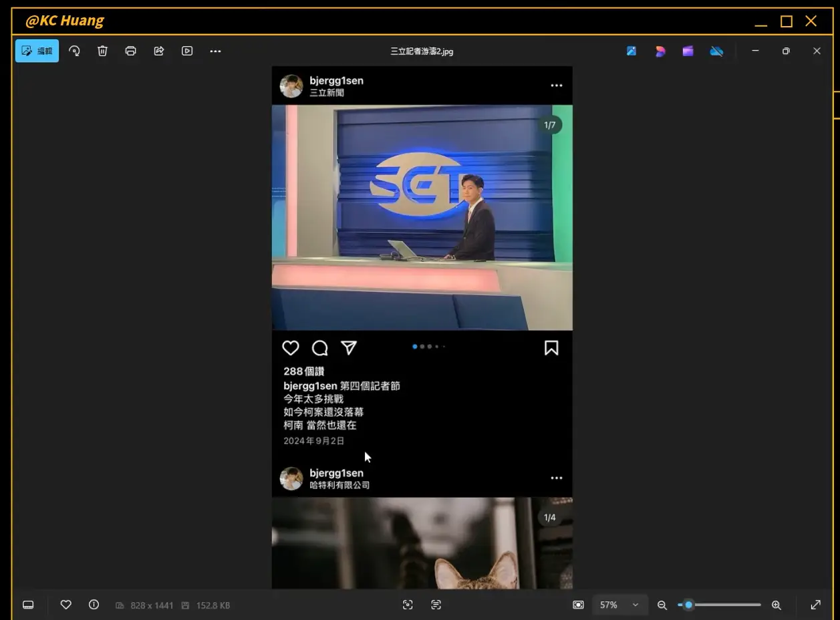
Task: Open the 57% zoom level dropdown
Action: click(x=619, y=605)
